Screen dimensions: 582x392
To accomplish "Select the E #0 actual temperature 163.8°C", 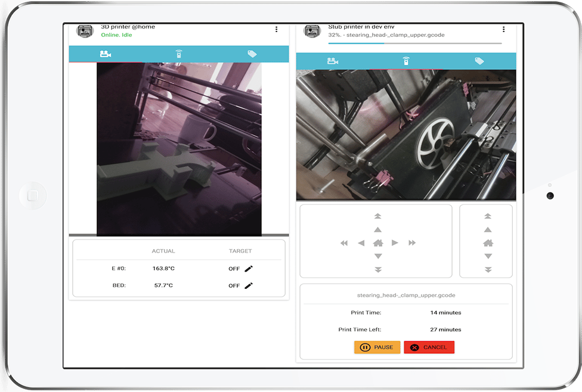I will click(x=163, y=269).
